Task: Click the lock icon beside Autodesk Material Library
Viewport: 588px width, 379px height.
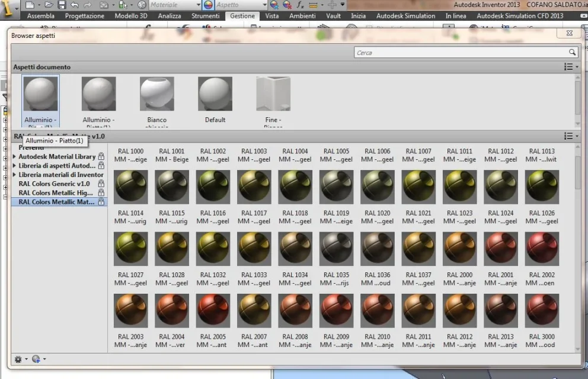Action: click(x=101, y=156)
